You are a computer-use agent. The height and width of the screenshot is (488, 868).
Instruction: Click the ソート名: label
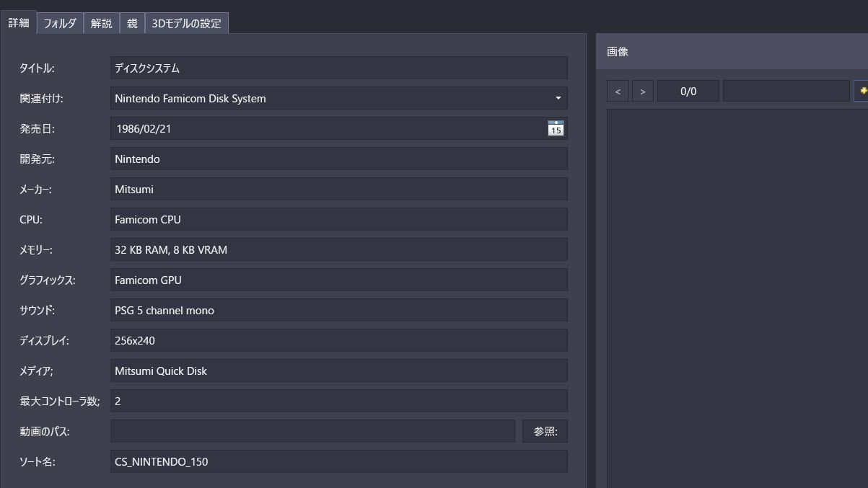[x=38, y=462]
